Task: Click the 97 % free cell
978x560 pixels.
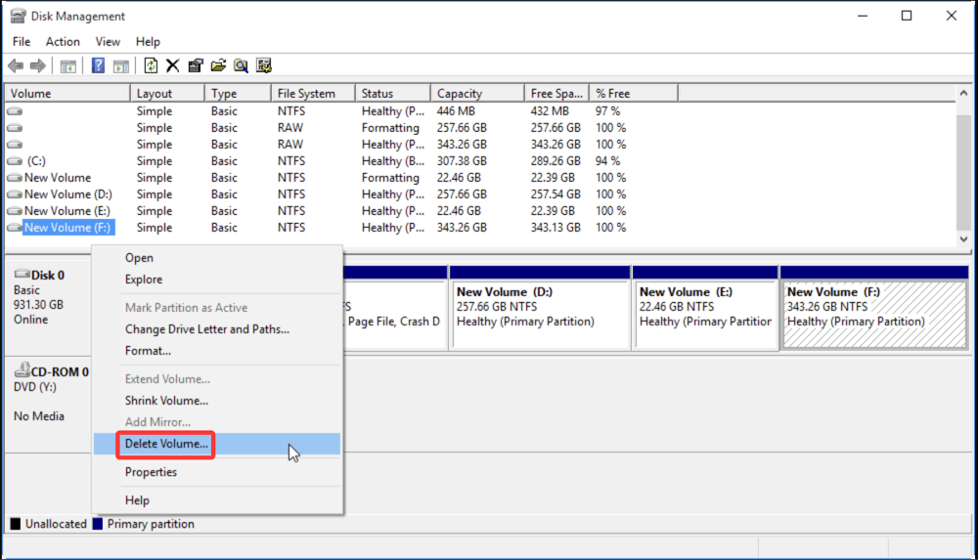Action: tap(607, 111)
